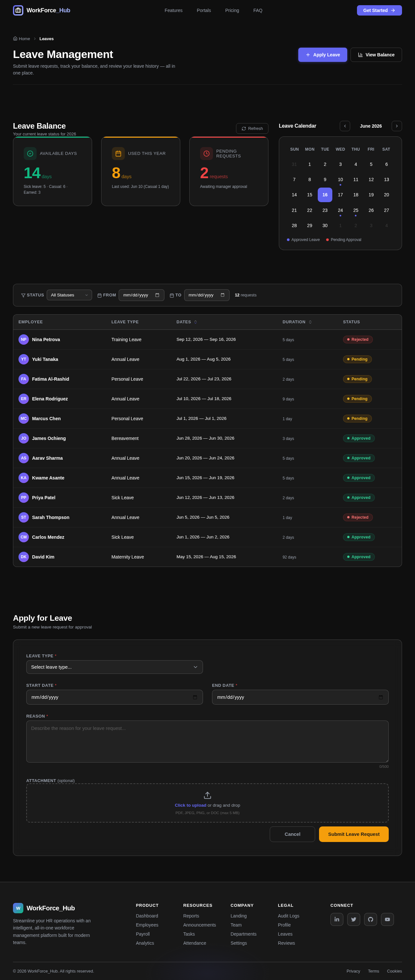This screenshot has width=415, height=980.
Task: Click the Get Started button
Action: click(x=379, y=10)
